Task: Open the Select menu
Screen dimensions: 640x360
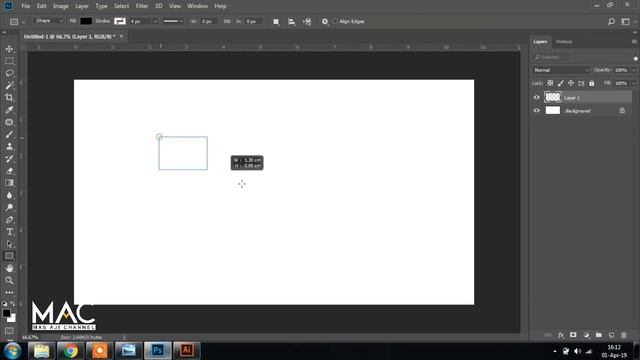Action: (x=121, y=6)
